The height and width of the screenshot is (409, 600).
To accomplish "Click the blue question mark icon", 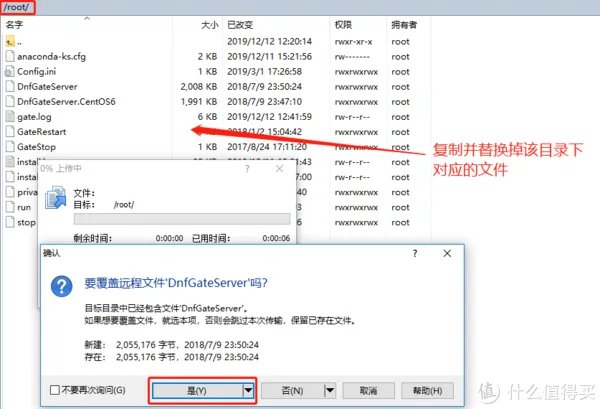I will [62, 286].
